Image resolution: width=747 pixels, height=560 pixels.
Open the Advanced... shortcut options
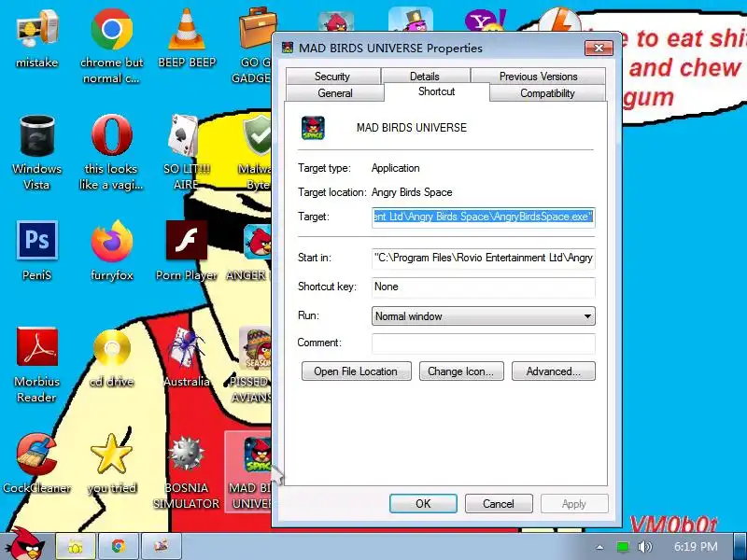point(553,371)
